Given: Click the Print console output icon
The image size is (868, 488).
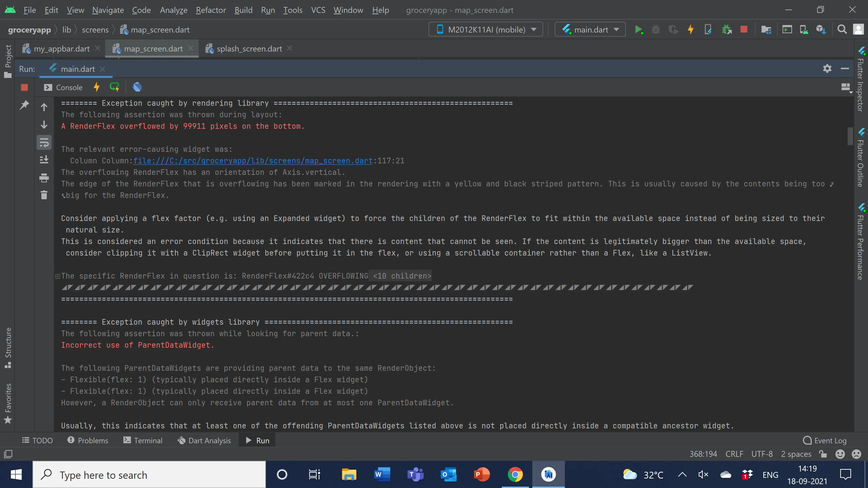Looking at the screenshot, I should pyautogui.click(x=44, y=178).
